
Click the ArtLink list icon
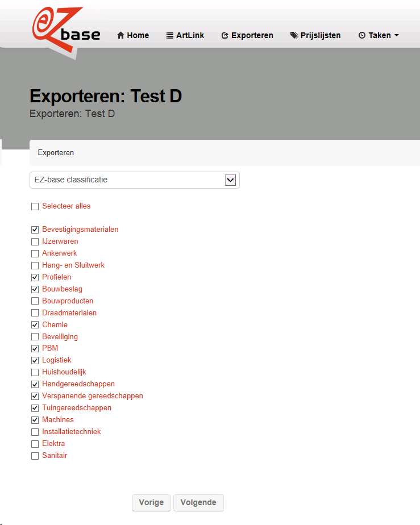(170, 35)
